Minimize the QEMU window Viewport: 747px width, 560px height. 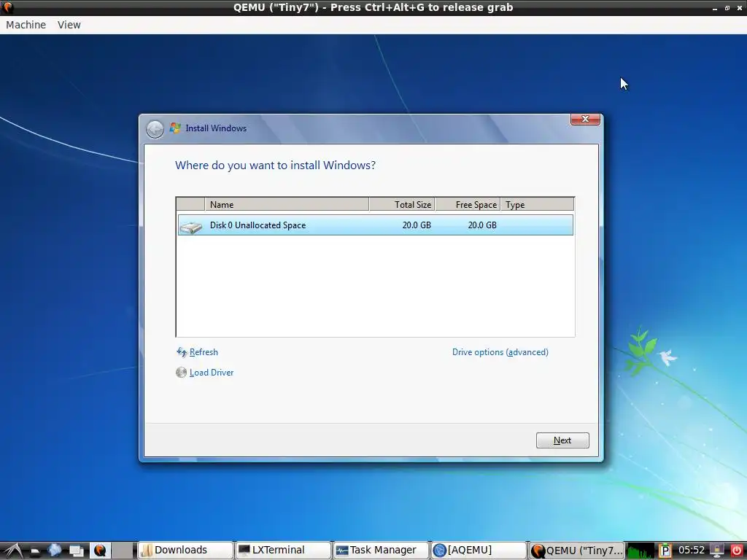pos(715,8)
